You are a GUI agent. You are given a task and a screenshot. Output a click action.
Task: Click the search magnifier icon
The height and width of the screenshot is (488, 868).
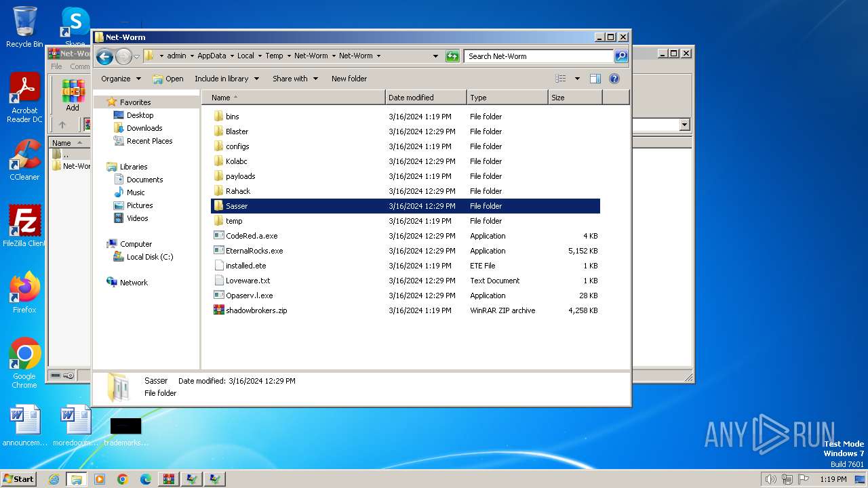[620, 56]
